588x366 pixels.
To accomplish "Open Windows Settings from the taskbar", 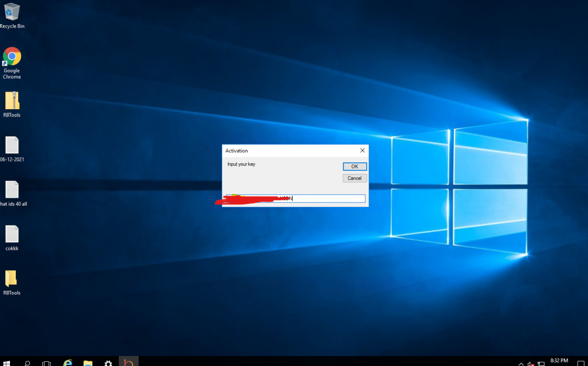I will 108,362.
